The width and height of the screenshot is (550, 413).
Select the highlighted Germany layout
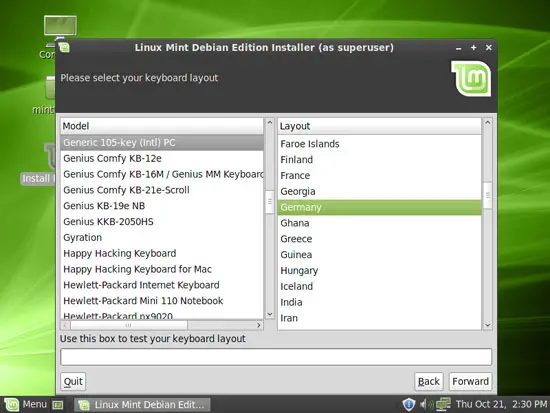coord(380,207)
